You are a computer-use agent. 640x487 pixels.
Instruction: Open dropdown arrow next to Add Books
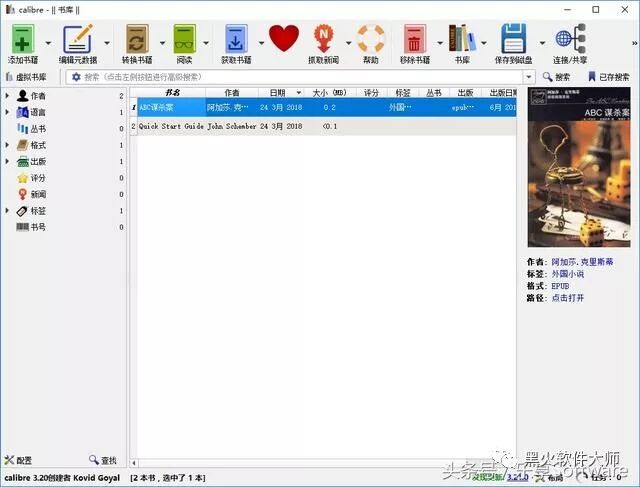tap(48, 42)
